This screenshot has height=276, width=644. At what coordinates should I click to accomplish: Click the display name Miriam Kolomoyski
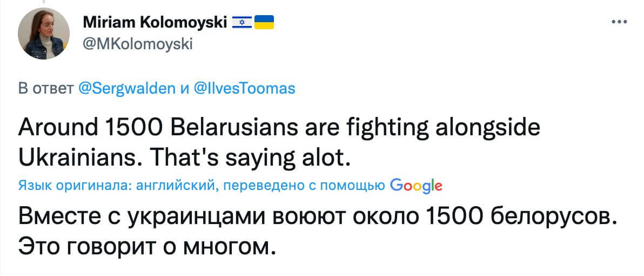tap(156, 22)
